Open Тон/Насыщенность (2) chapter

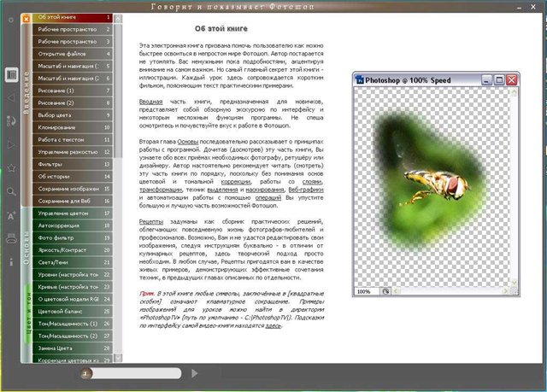tap(72, 336)
